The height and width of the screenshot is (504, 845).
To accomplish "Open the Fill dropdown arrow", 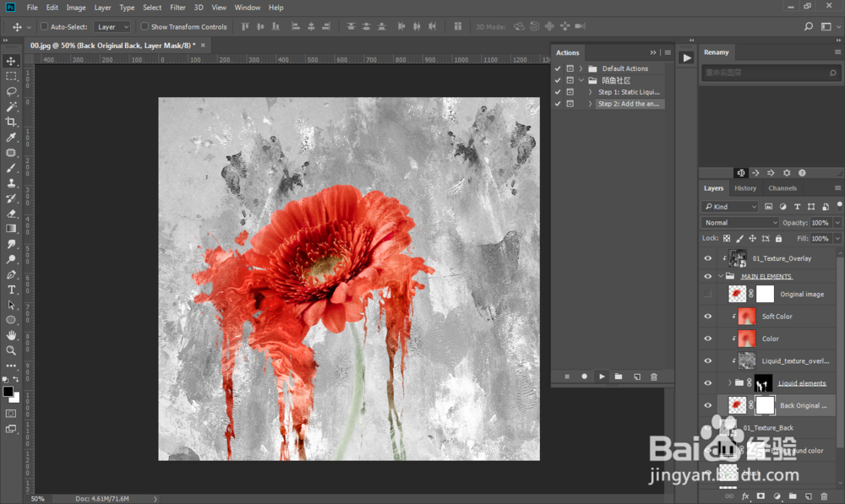I will click(837, 238).
